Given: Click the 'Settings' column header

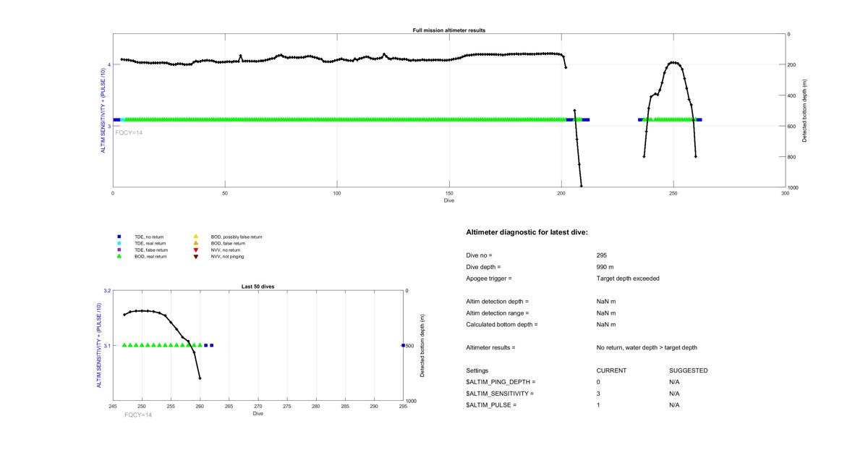Looking at the screenshot, I should [x=477, y=370].
